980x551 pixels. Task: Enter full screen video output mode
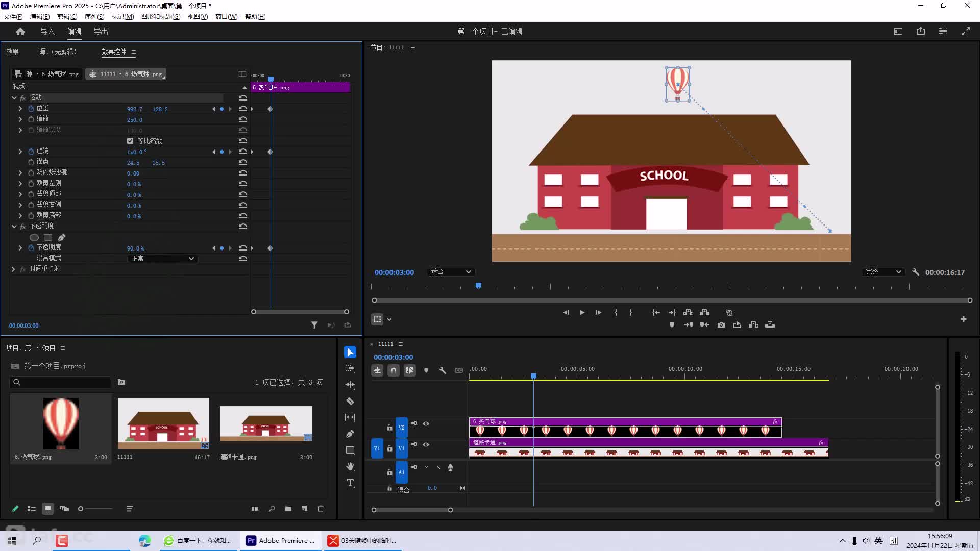[966, 31]
